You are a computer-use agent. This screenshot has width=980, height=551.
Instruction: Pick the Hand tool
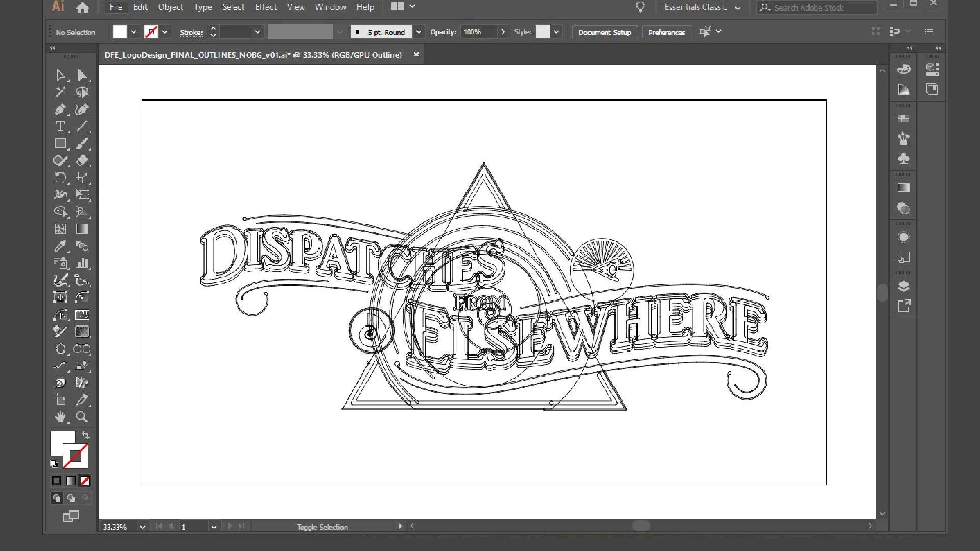(60, 417)
